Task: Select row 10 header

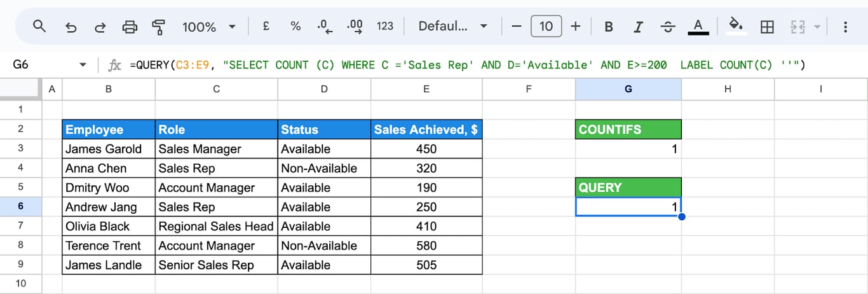Action: click(20, 284)
